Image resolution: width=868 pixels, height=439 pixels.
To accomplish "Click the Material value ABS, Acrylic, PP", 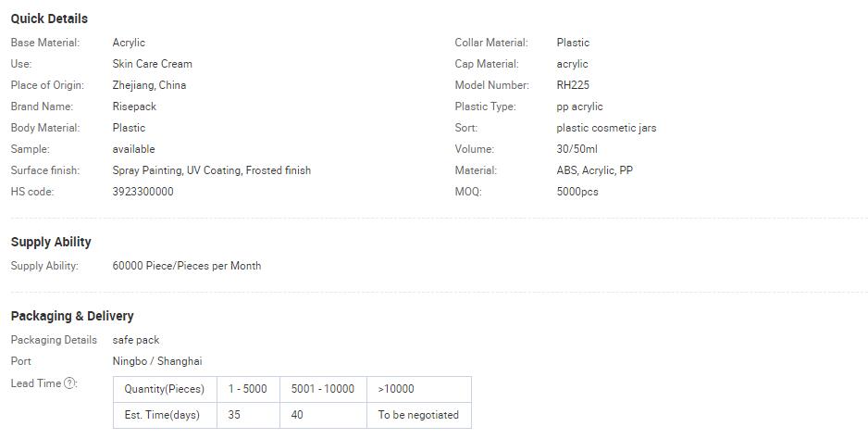I will tap(594, 170).
